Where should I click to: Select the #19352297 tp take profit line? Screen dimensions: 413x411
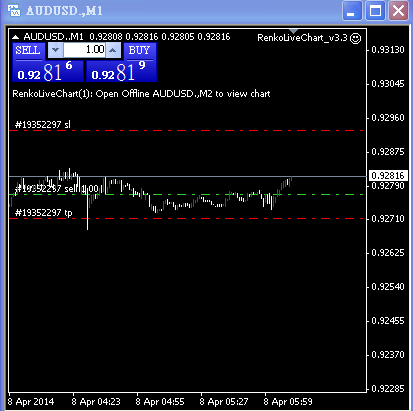pyautogui.click(x=186, y=219)
